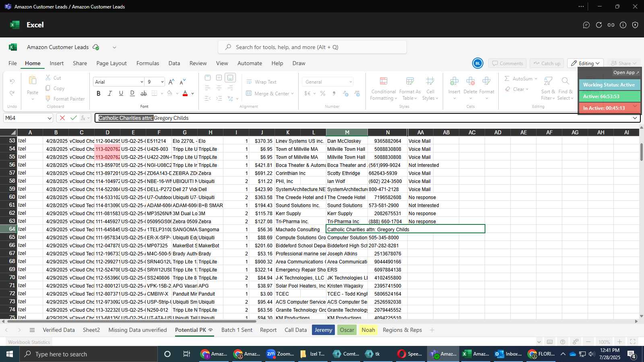Toggle double underline formatting
Viewport: 644px width, 362px height.
point(132,93)
